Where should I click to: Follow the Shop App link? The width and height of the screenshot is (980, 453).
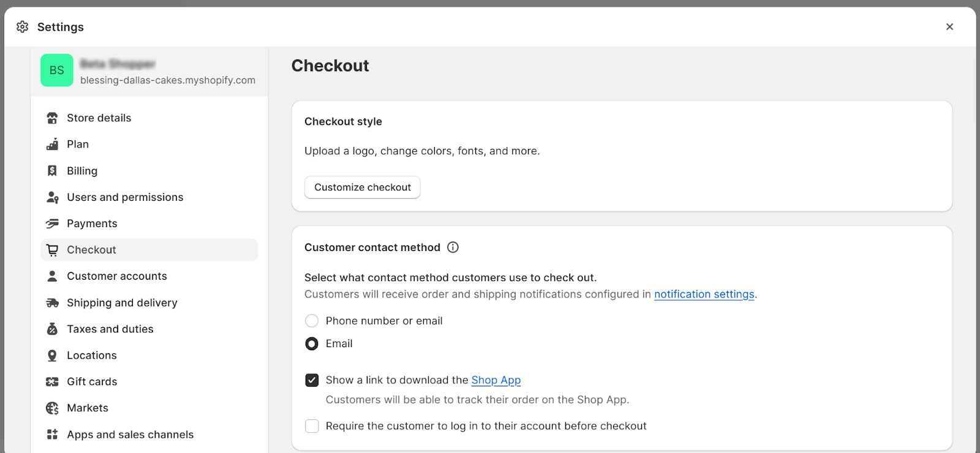click(496, 380)
